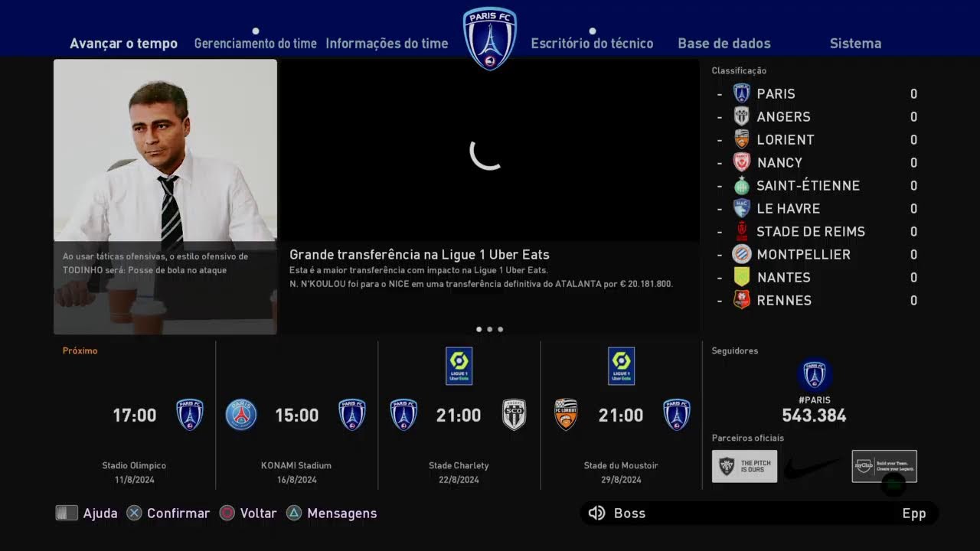Select the third news carousel dot
Screen dimensions: 980x551
pyautogui.click(x=501, y=329)
